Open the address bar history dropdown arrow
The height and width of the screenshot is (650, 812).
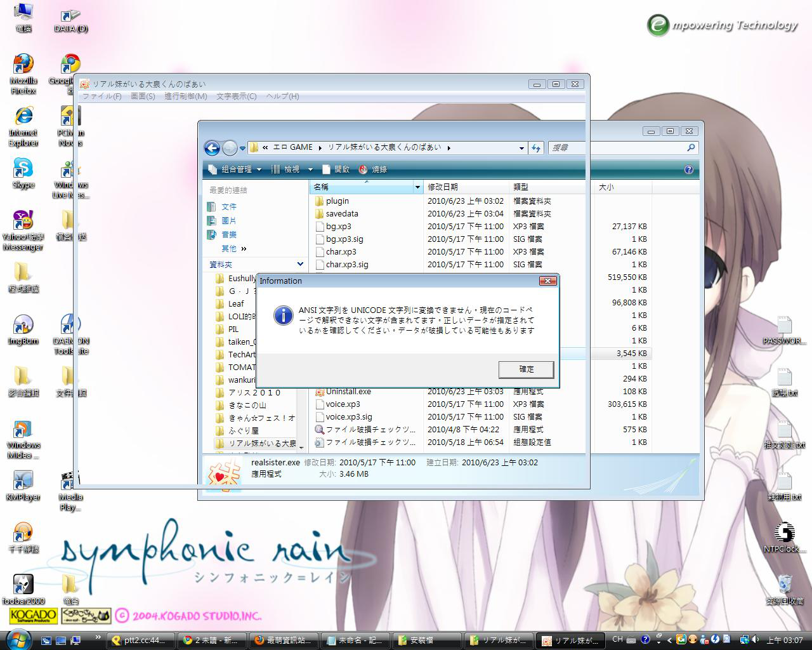click(521, 148)
